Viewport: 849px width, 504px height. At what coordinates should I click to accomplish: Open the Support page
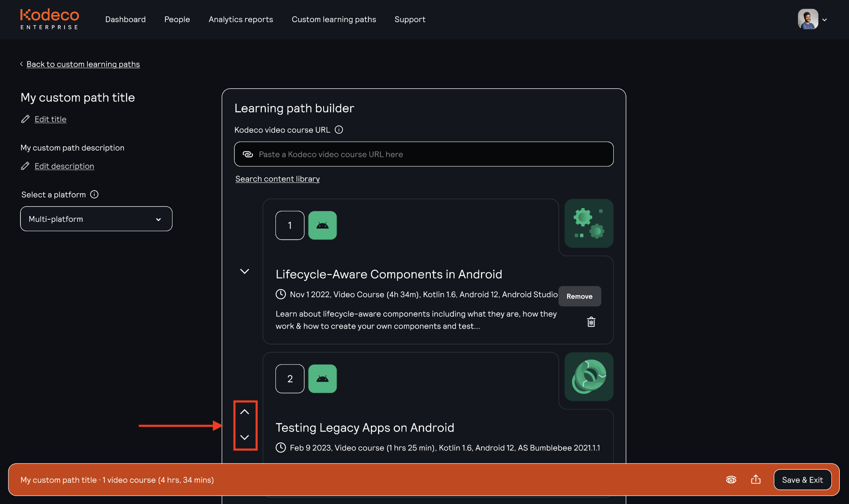410,19
